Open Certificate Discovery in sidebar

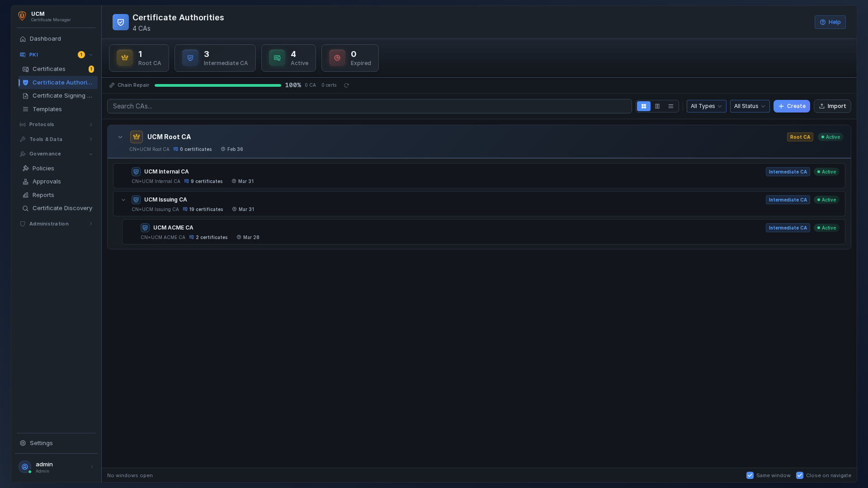click(62, 208)
